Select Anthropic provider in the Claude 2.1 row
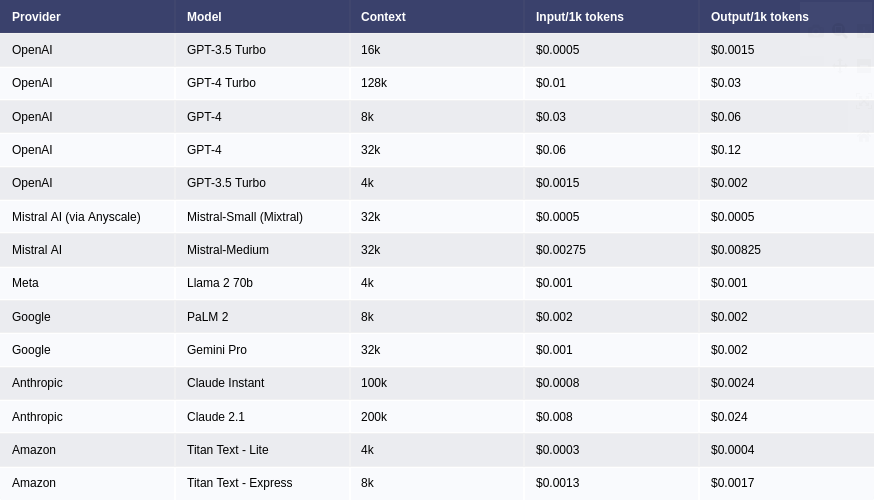874x500 pixels. [x=37, y=417]
